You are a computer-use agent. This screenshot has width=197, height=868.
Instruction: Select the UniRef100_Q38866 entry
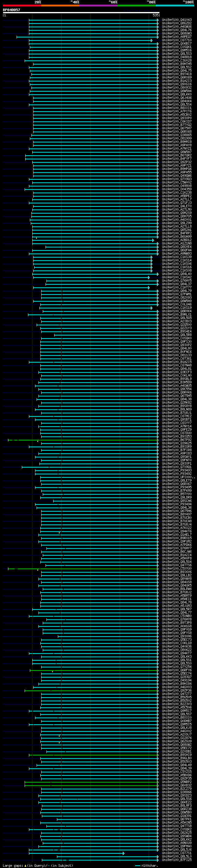[x=177, y=792]
